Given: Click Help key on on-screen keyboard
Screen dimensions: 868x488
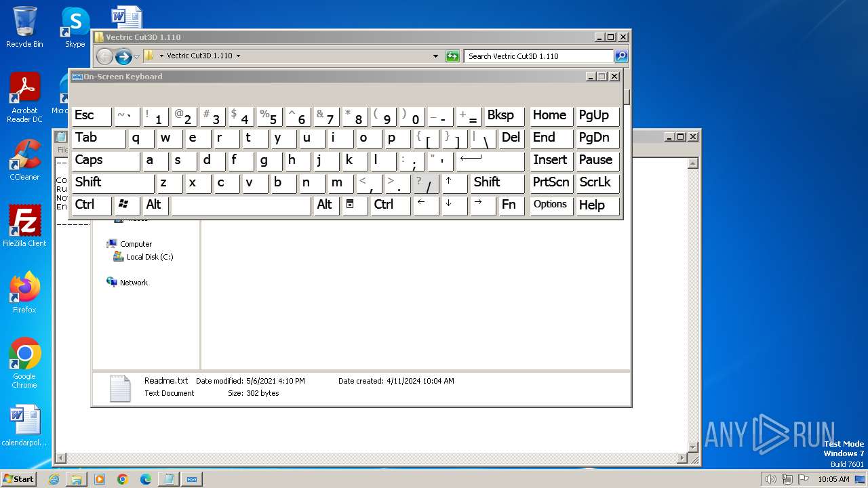Looking at the screenshot, I should pos(597,205).
